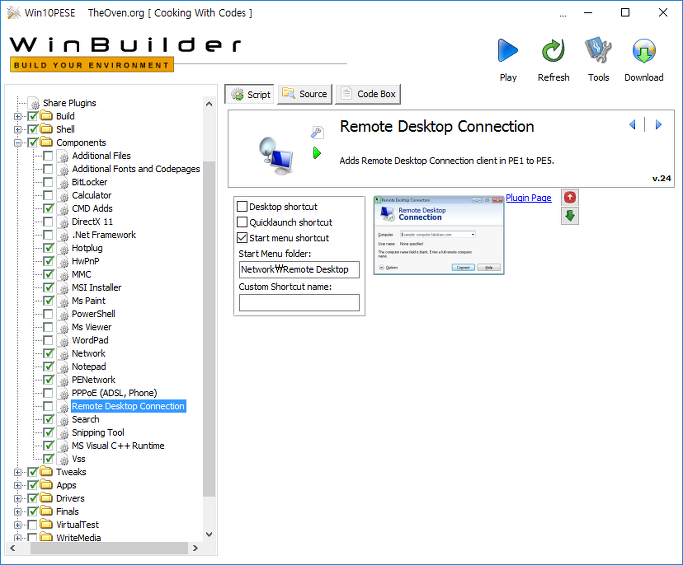This screenshot has height=565, width=683.
Task: Expand the Tweaks tree node
Action: point(18,472)
